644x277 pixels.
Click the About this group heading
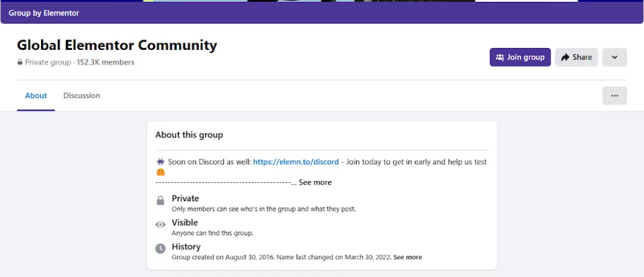click(189, 135)
